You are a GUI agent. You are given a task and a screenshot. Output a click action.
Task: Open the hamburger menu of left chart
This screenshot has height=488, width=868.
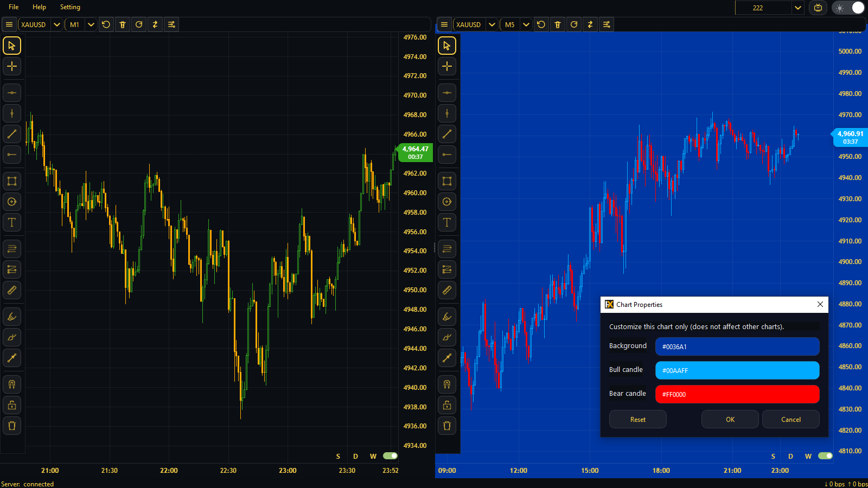9,24
